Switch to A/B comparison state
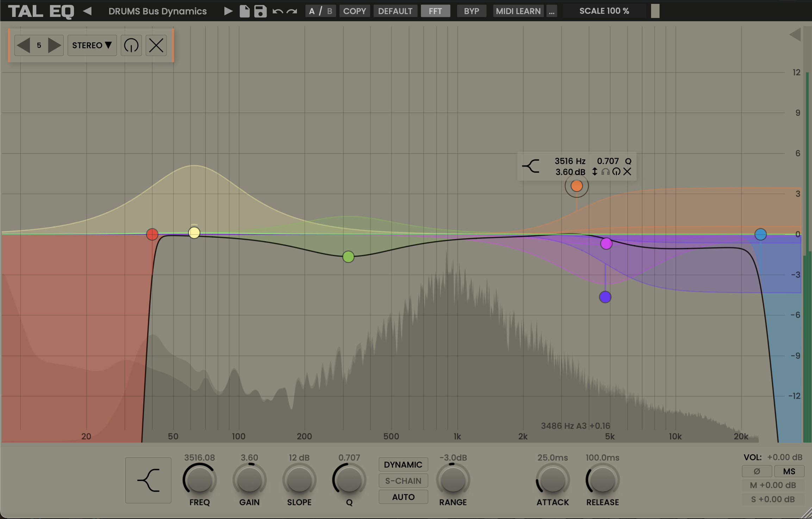Screen dimensions: 812x519 (x=320, y=11)
